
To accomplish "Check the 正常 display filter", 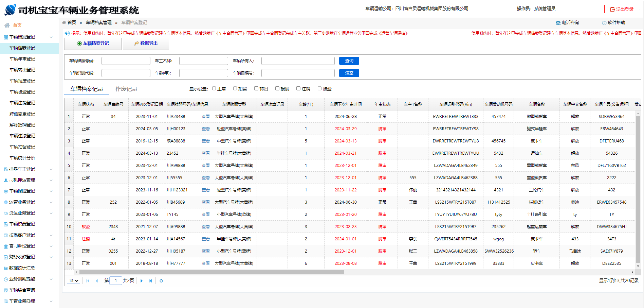I will coord(214,88).
